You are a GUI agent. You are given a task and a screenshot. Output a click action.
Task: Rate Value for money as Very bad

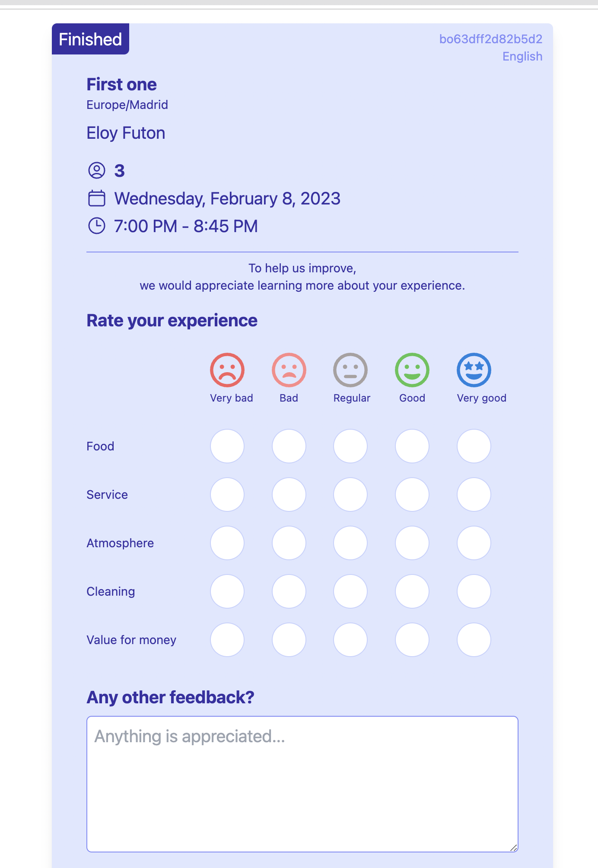[227, 640]
